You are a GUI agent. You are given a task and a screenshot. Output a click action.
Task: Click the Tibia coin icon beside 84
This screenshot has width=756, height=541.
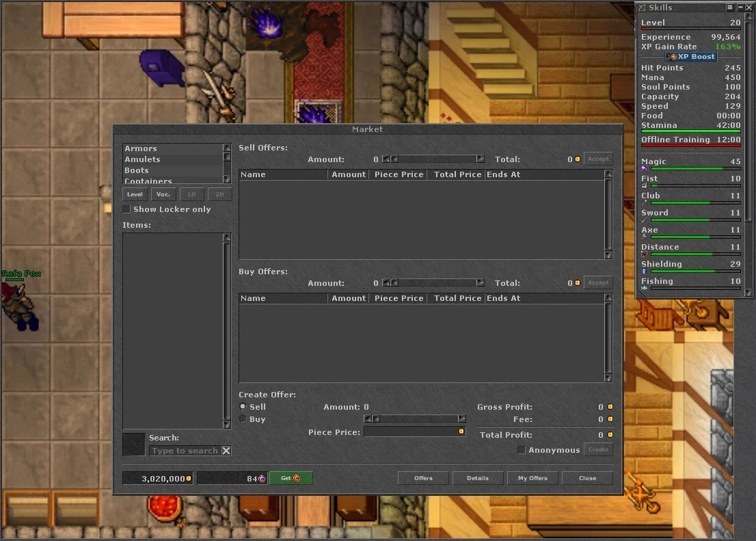point(262,479)
